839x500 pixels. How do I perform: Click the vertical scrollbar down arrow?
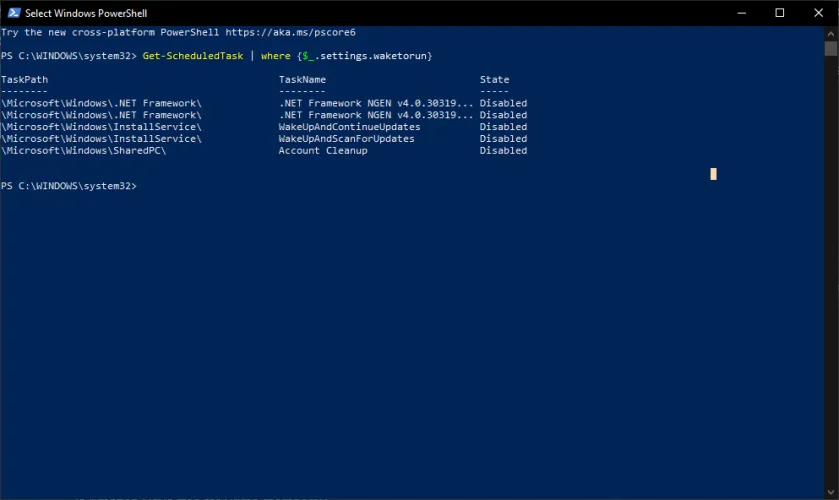coord(831,492)
